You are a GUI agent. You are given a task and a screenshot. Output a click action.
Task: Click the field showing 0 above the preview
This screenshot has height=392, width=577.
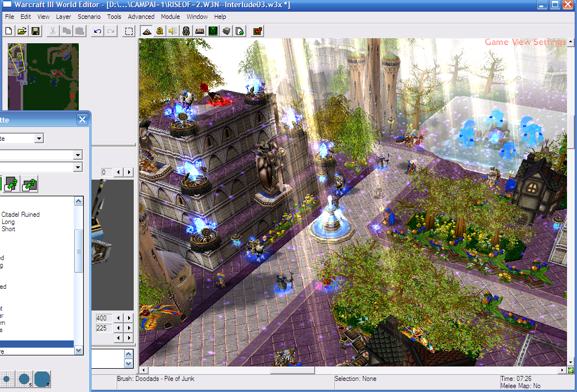click(x=107, y=172)
